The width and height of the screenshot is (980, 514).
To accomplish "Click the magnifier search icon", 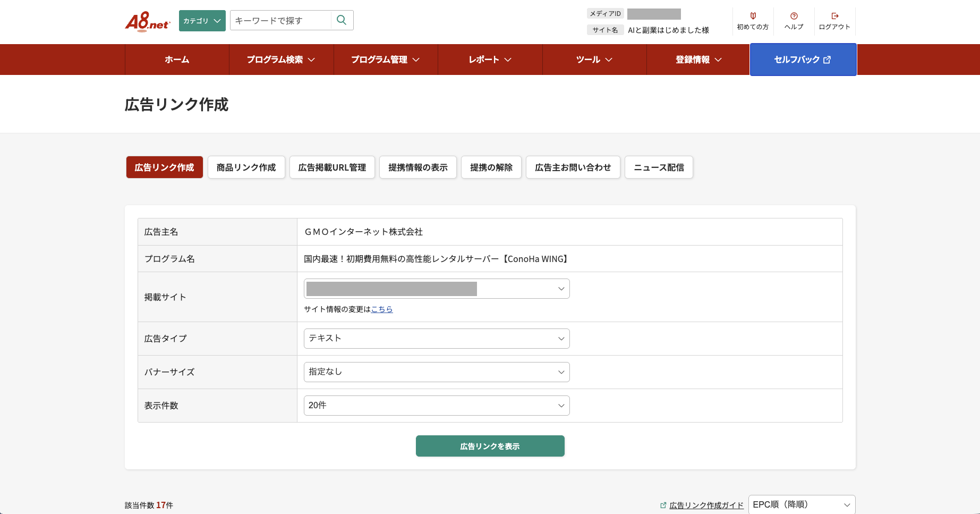I will coord(342,20).
